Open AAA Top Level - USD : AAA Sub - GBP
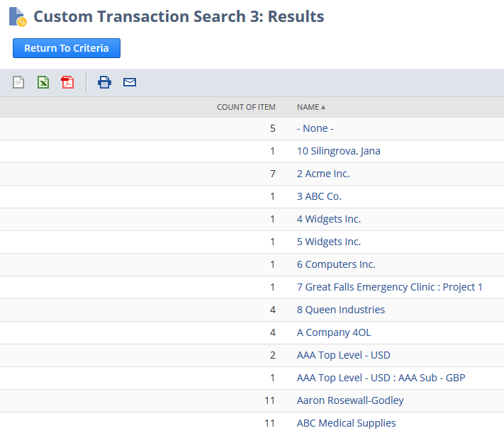The image size is (504, 433). (x=381, y=378)
